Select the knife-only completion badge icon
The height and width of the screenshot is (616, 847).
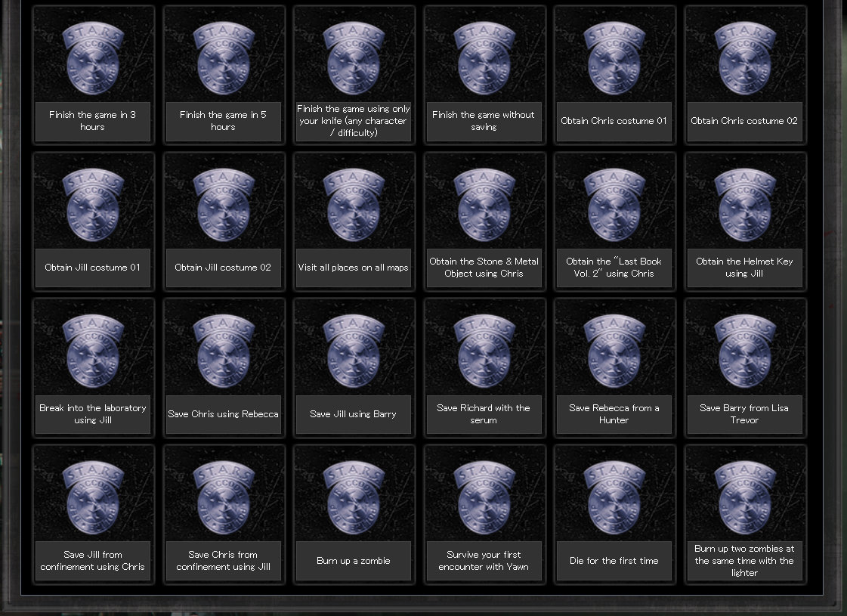pyautogui.click(x=354, y=58)
